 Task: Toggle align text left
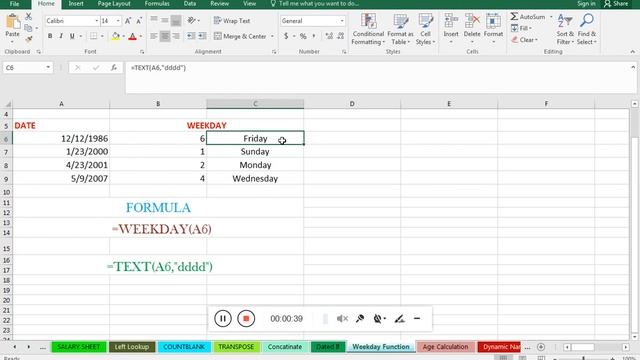(x=153, y=36)
